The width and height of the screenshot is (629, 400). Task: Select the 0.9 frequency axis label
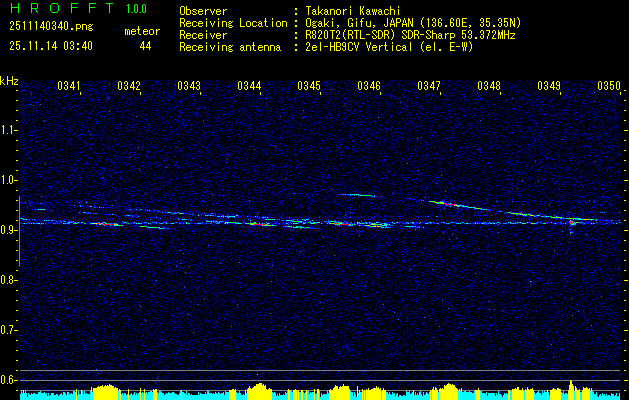[x=9, y=229]
